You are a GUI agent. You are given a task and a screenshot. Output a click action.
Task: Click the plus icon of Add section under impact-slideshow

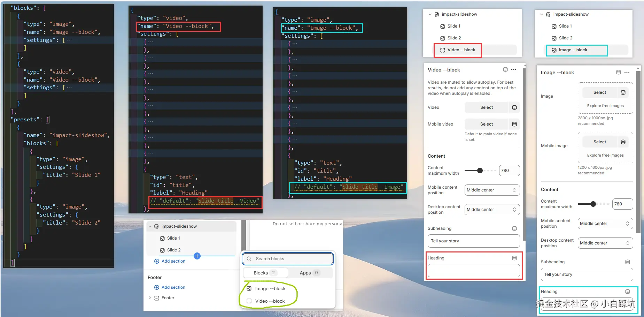click(x=157, y=261)
